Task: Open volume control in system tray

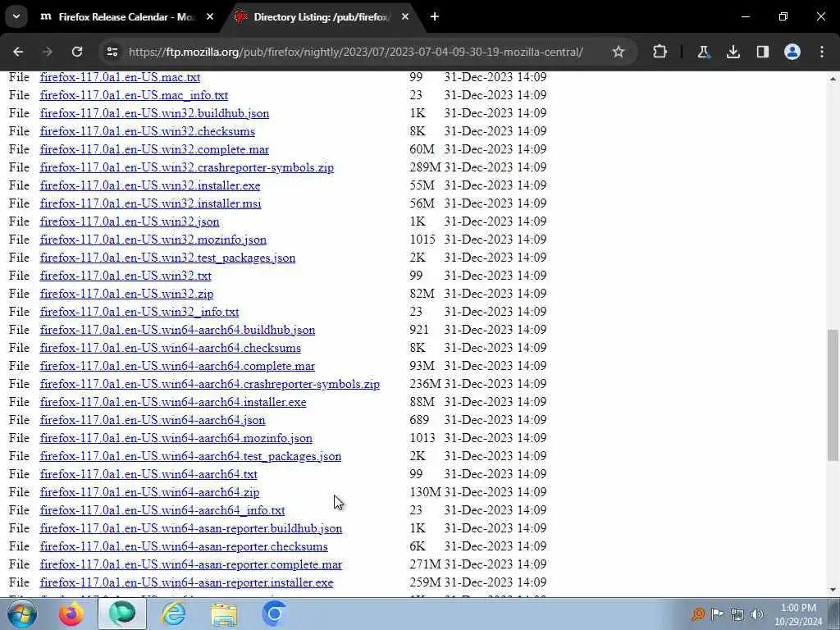Action: coord(756,614)
